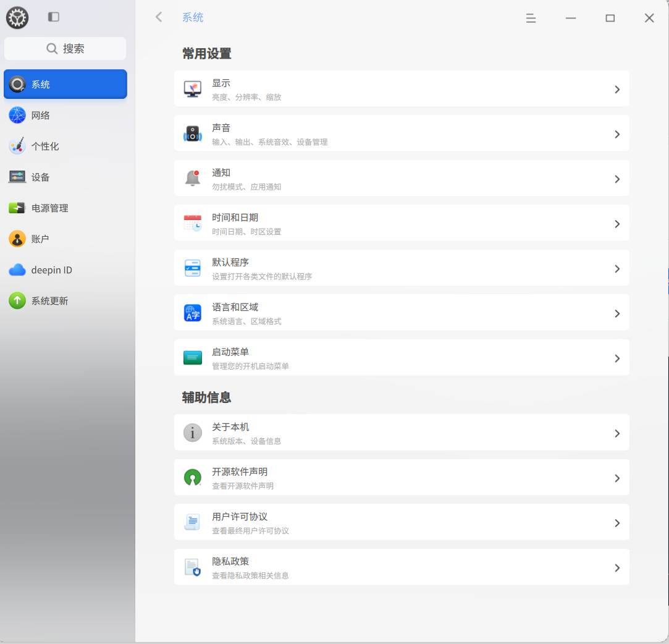
Task: Open the 设备 sidebar section
Action: 65,177
